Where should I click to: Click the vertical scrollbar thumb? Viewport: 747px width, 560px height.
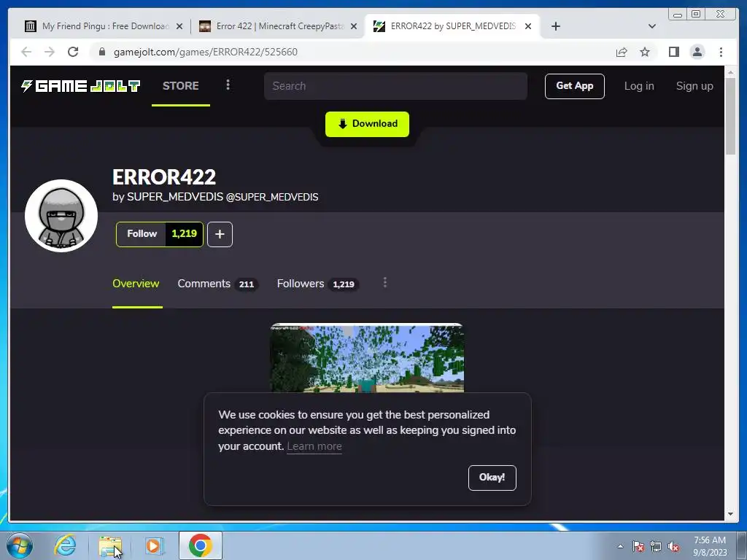[x=730, y=117]
